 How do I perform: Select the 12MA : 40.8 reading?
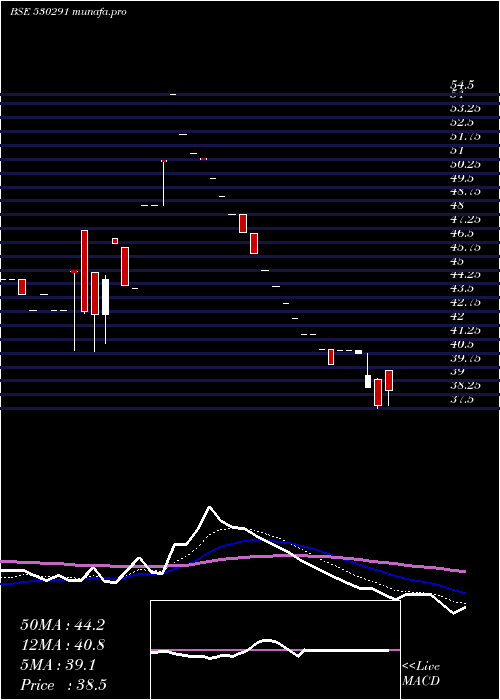pyautogui.click(x=62, y=645)
